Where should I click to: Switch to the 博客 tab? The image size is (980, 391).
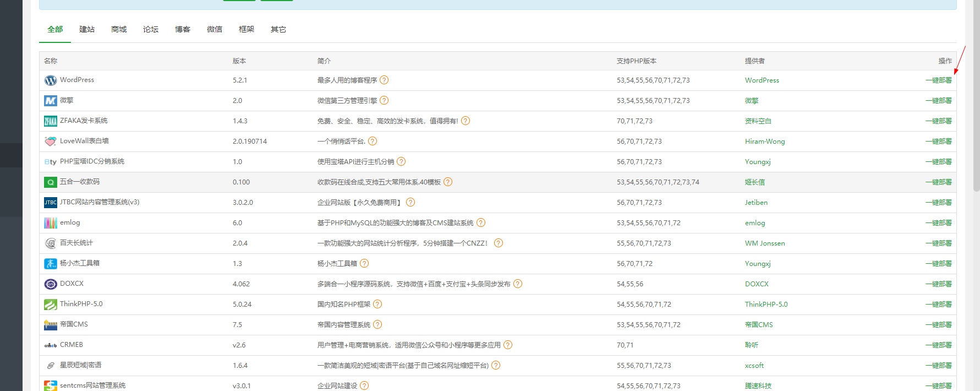pos(183,30)
